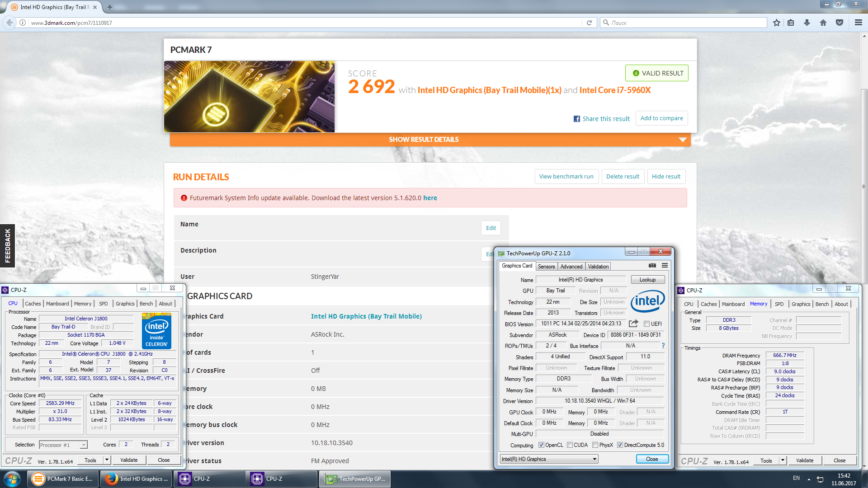Open PCMark 7 Basic from the taskbar
Screen dimensions: 868x488
pyautogui.click(x=62, y=479)
